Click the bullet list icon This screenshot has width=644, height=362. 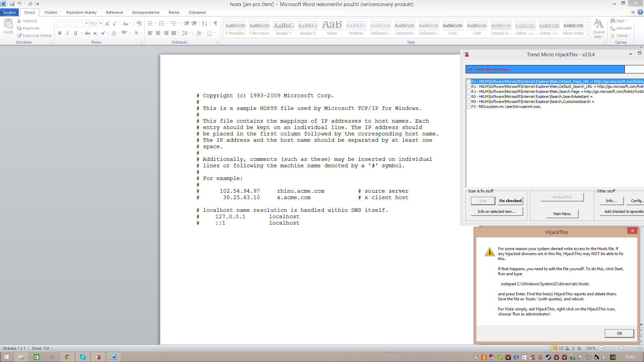[x=150, y=23]
